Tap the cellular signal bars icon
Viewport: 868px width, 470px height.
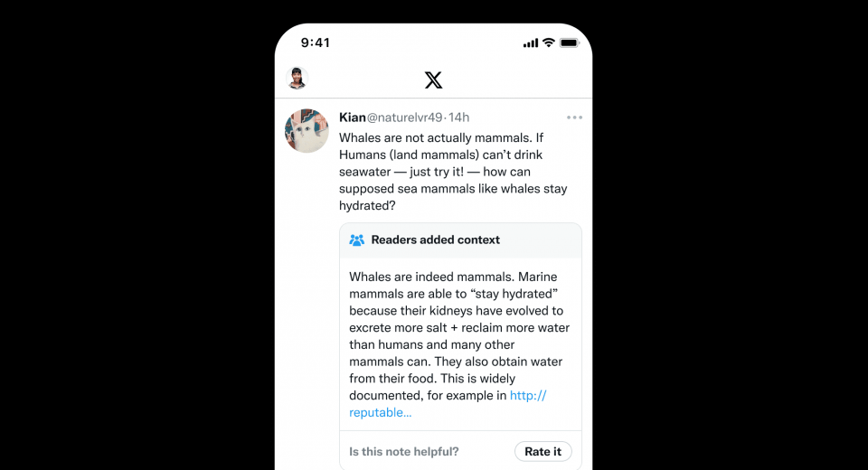pos(531,42)
